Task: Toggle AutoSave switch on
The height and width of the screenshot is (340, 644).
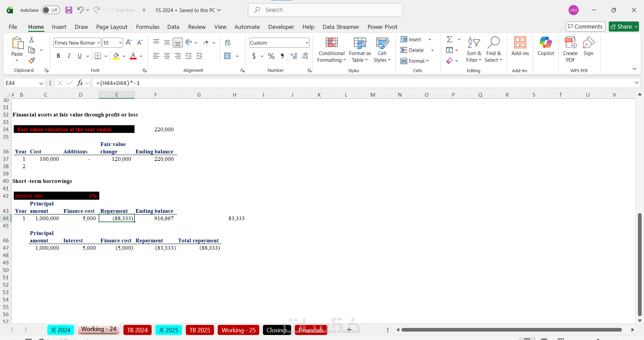Action: 51,10
